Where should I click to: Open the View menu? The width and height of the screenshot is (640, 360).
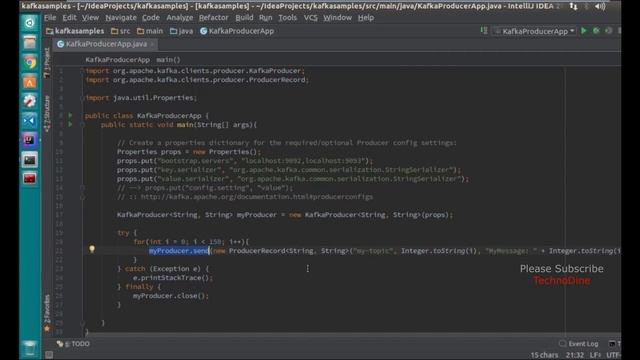[x=90, y=18]
